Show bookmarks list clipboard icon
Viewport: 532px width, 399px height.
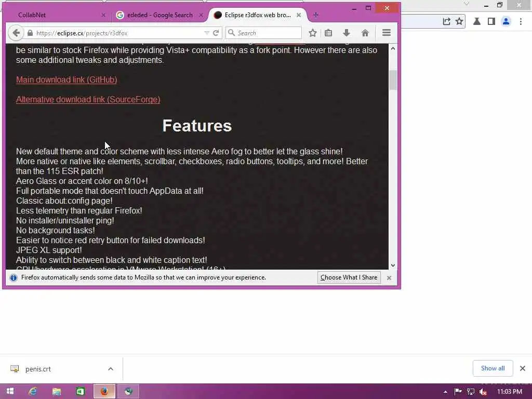328,33
